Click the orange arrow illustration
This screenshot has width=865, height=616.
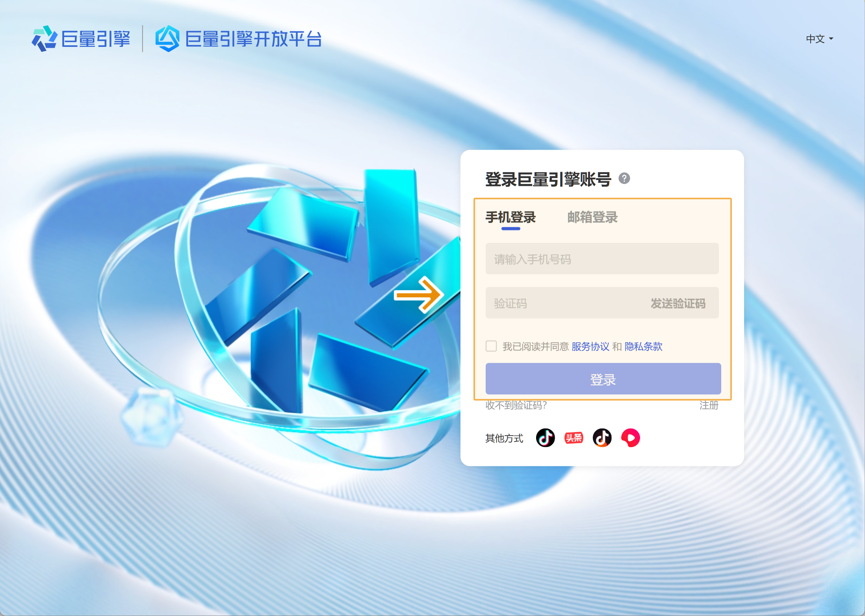click(419, 295)
